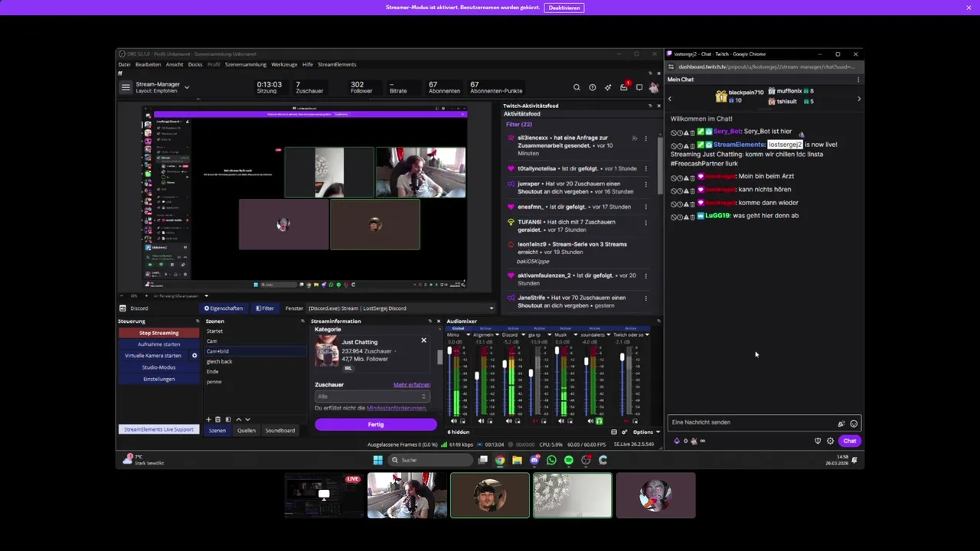Mute the Mikro audio channel
This screenshot has height=551, width=980.
(x=454, y=421)
